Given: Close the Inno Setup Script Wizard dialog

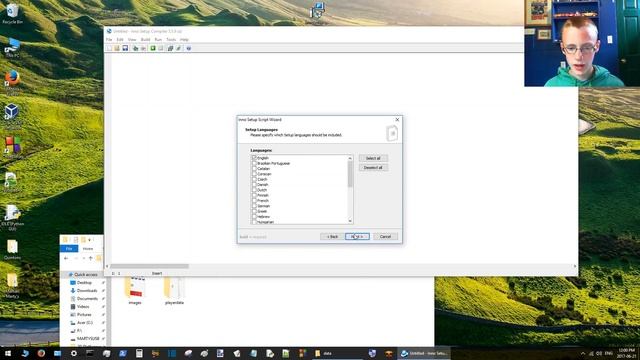Looking at the screenshot, I should click(397, 120).
